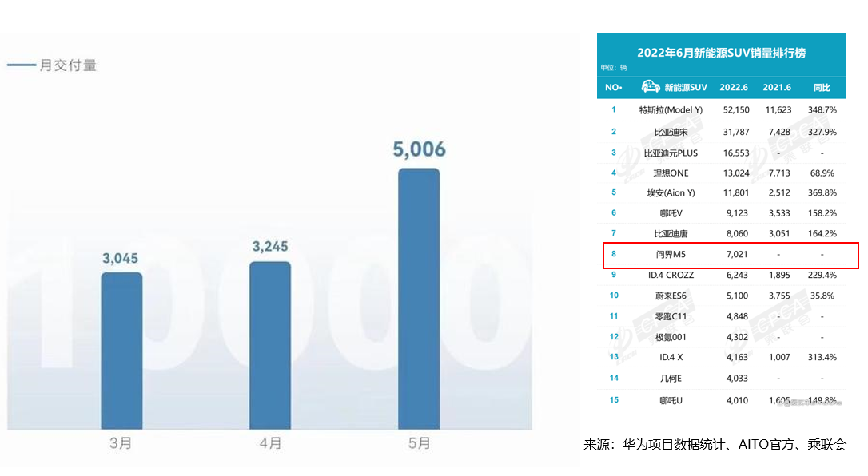Select the 4,010 sales figure
The width and height of the screenshot is (868, 476).
tap(738, 400)
